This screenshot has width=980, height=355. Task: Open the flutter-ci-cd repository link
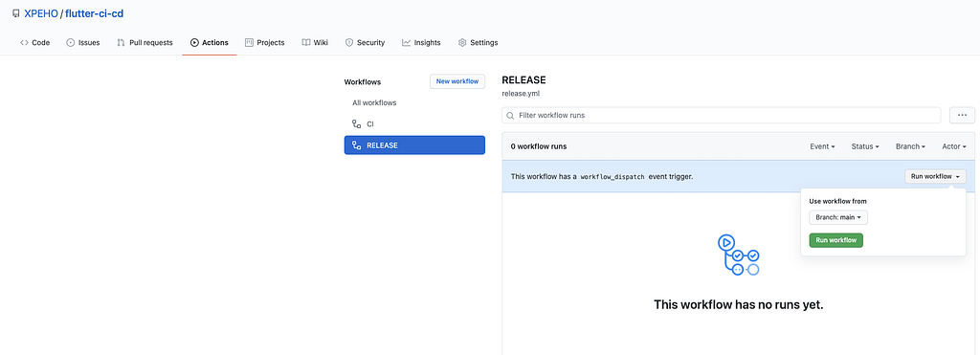tap(95, 13)
